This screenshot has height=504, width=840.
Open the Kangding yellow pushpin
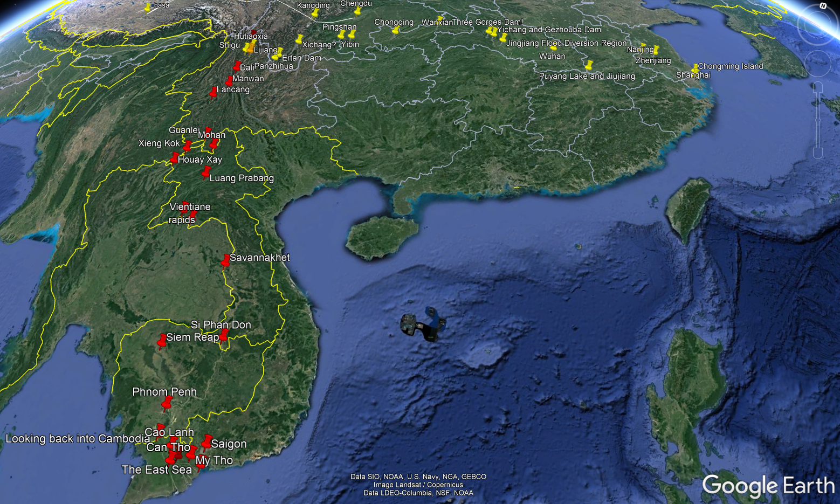(x=315, y=12)
